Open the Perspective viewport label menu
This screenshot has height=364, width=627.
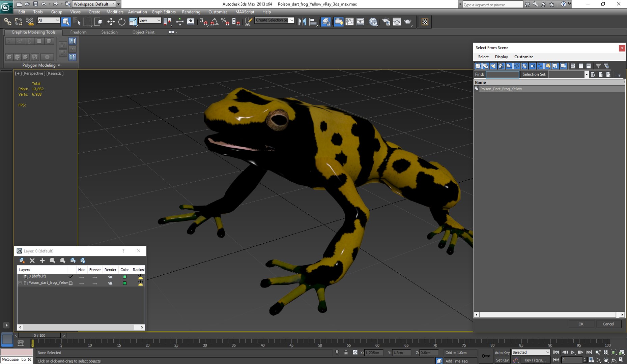34,73
